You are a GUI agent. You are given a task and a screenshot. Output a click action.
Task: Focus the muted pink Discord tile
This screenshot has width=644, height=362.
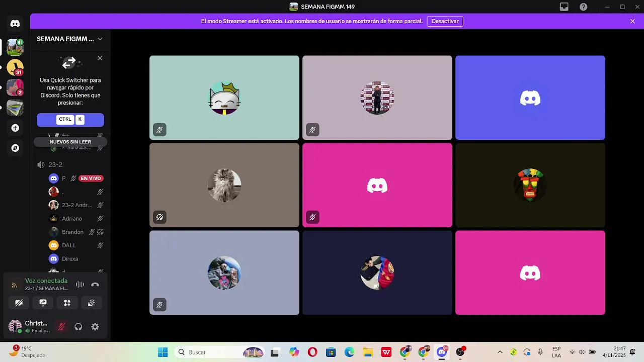tap(377, 185)
